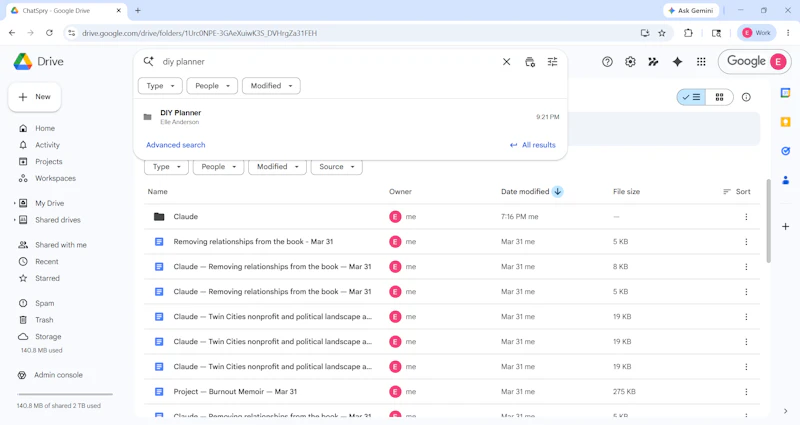Open Calendar in side panel

[785, 93]
